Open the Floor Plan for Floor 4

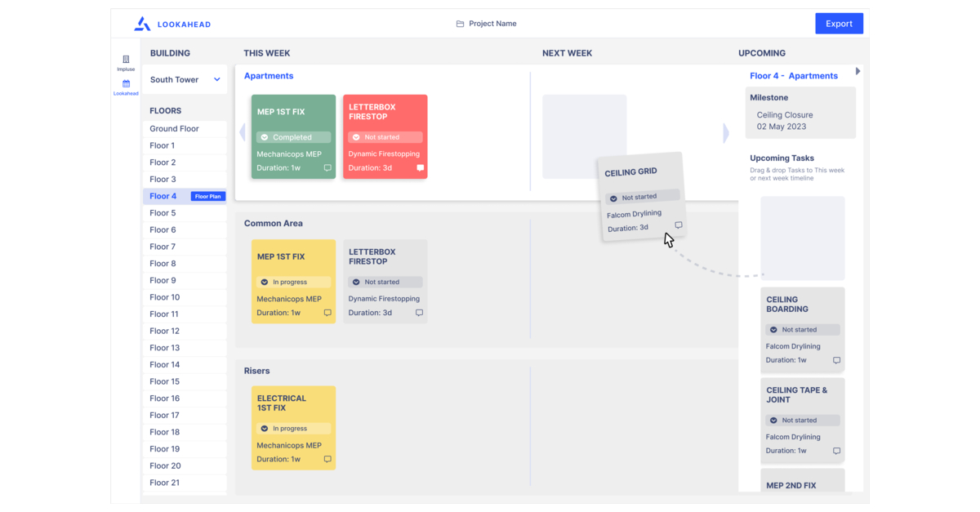point(207,196)
